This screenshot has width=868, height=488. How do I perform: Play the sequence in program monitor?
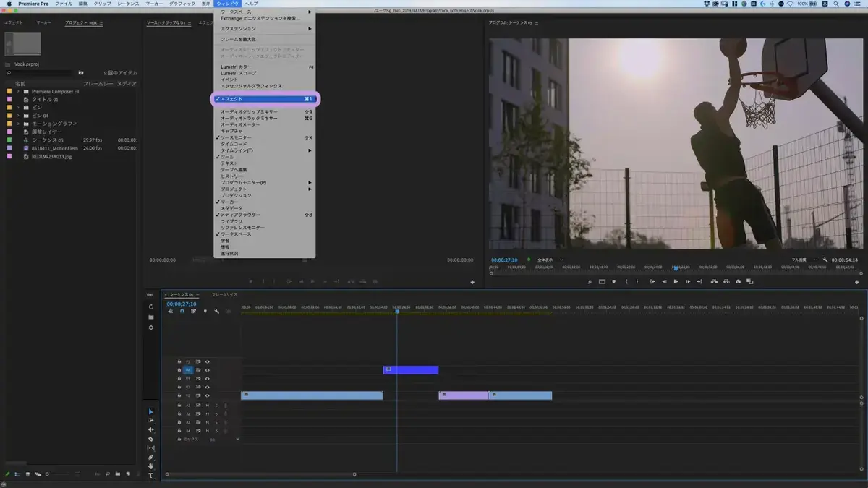[x=676, y=281]
